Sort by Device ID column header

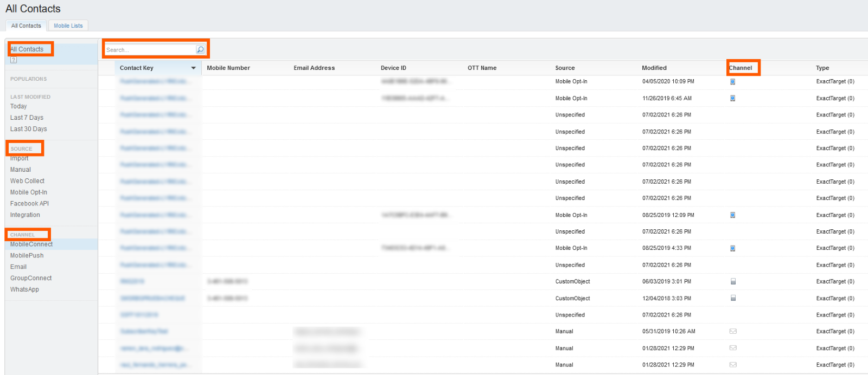[393, 68]
